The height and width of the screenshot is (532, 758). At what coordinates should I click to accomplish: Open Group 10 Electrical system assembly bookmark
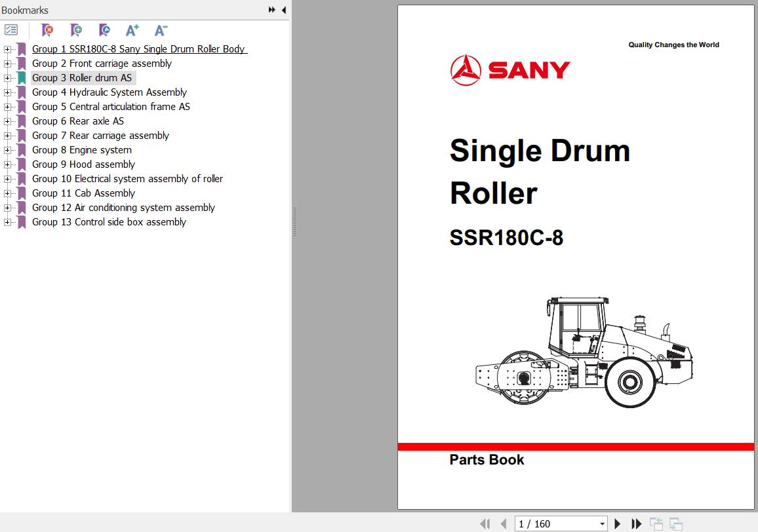(x=127, y=179)
